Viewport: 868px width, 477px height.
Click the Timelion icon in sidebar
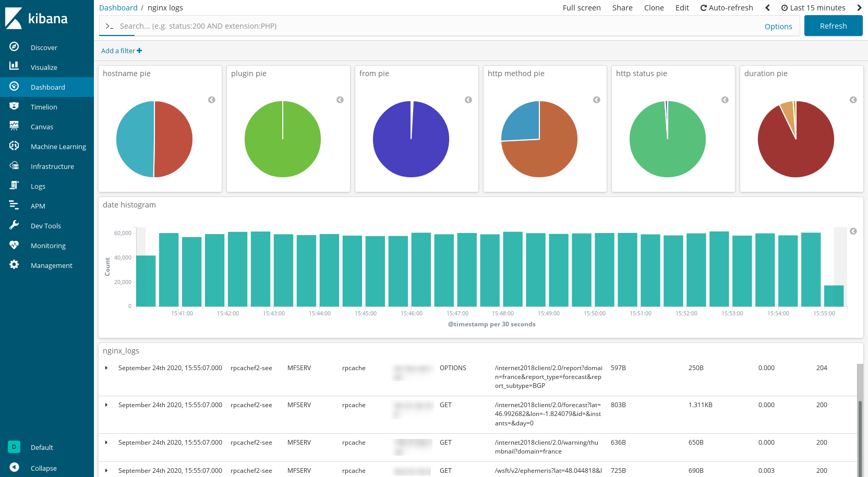[x=14, y=106]
